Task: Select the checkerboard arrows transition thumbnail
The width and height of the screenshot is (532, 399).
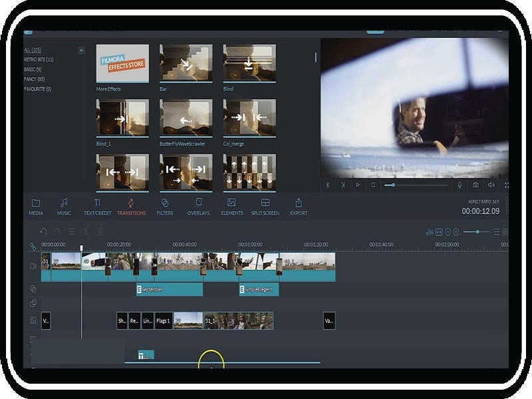Action: click(249, 173)
